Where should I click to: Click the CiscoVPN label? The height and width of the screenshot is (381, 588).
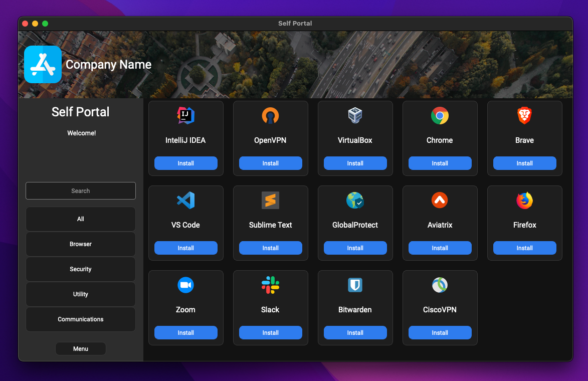(x=440, y=310)
